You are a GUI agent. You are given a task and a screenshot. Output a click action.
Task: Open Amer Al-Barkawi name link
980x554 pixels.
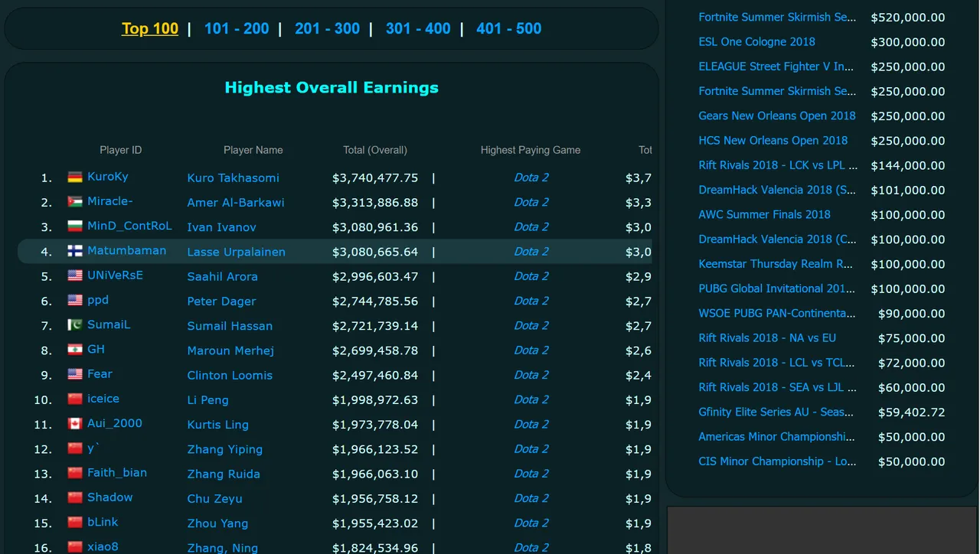236,203
